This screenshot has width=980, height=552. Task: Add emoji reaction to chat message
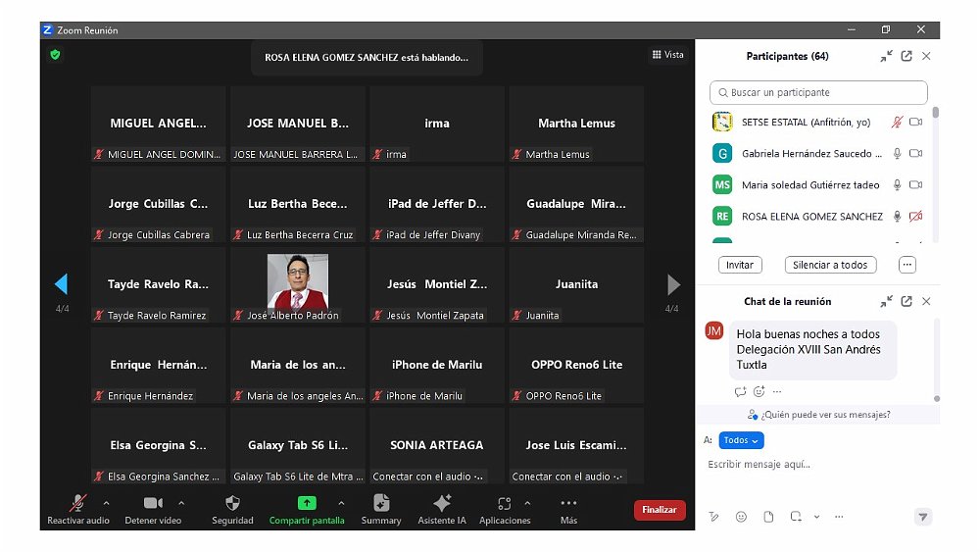pyautogui.click(x=759, y=391)
